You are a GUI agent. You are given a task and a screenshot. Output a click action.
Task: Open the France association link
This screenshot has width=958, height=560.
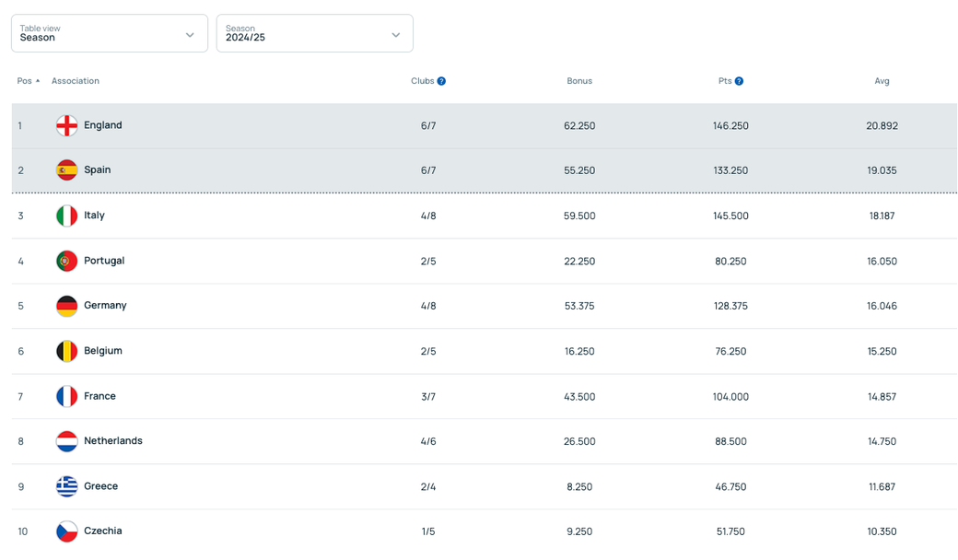click(x=99, y=396)
